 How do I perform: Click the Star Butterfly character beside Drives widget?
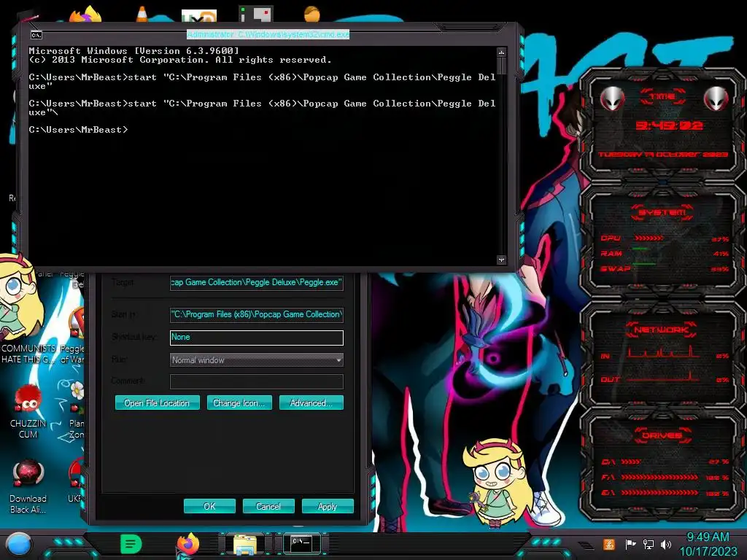click(x=498, y=483)
